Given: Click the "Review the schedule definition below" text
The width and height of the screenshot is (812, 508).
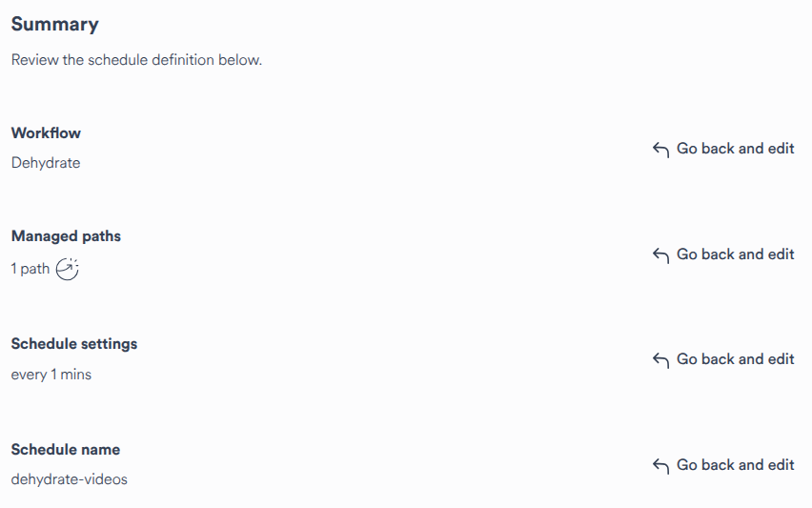Looking at the screenshot, I should [136, 60].
